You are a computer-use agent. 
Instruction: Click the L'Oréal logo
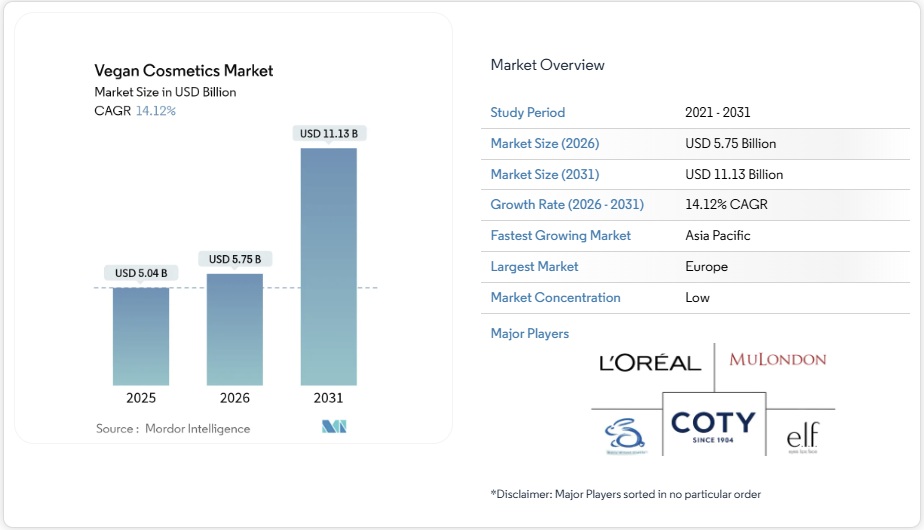[650, 363]
